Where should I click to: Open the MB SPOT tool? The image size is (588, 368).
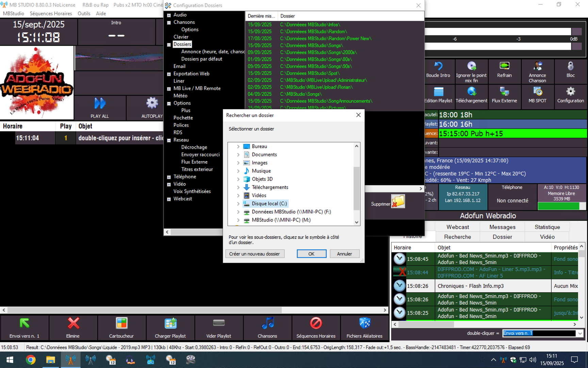tap(537, 92)
